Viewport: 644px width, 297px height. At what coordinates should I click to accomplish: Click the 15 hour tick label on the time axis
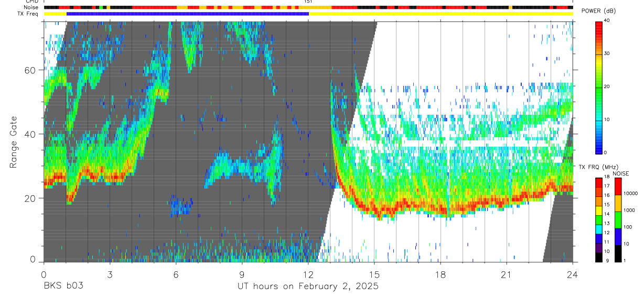[374, 274]
